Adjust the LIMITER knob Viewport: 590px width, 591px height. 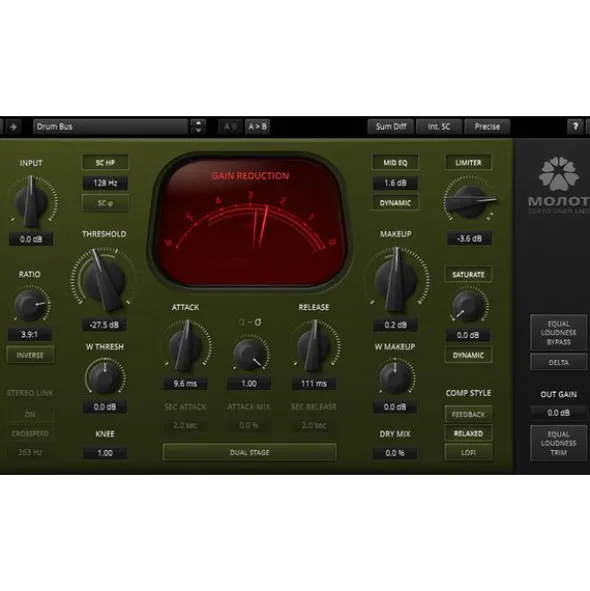tap(469, 201)
